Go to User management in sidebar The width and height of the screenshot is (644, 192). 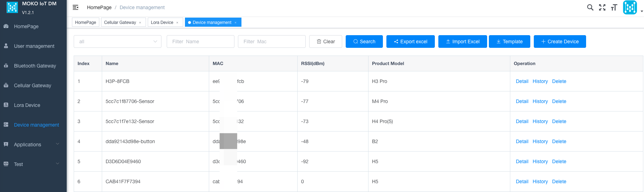point(33,46)
